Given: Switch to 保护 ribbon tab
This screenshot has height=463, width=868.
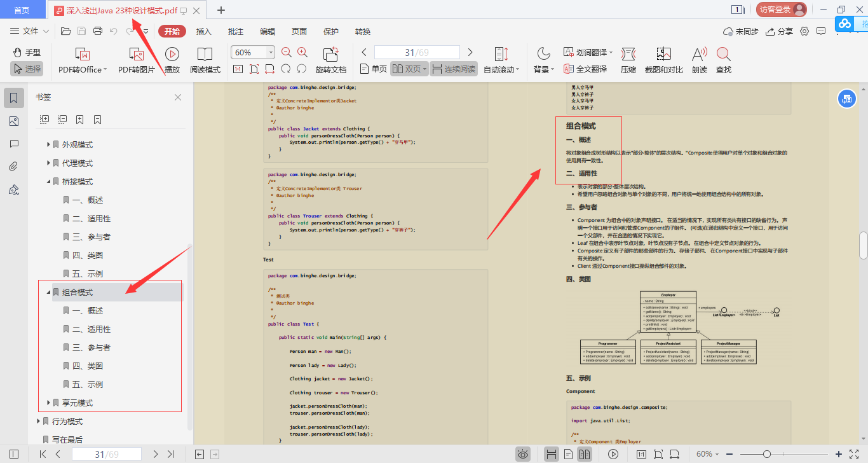Looking at the screenshot, I should [331, 31].
